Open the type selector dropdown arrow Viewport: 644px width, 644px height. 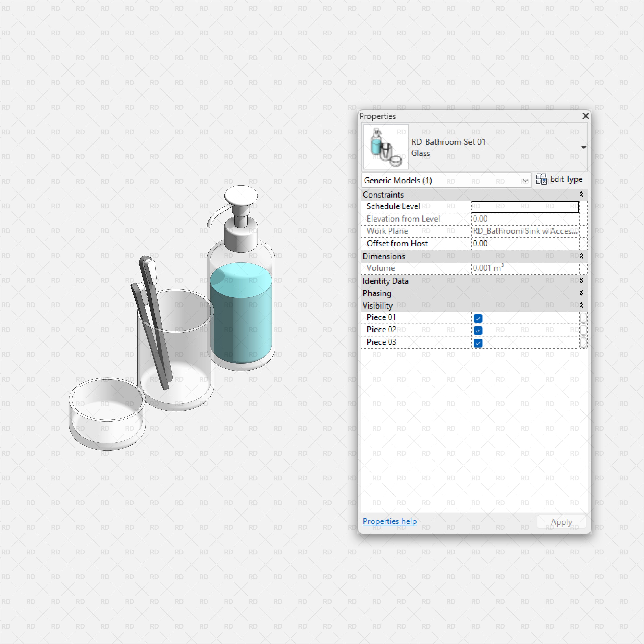pyautogui.click(x=583, y=147)
